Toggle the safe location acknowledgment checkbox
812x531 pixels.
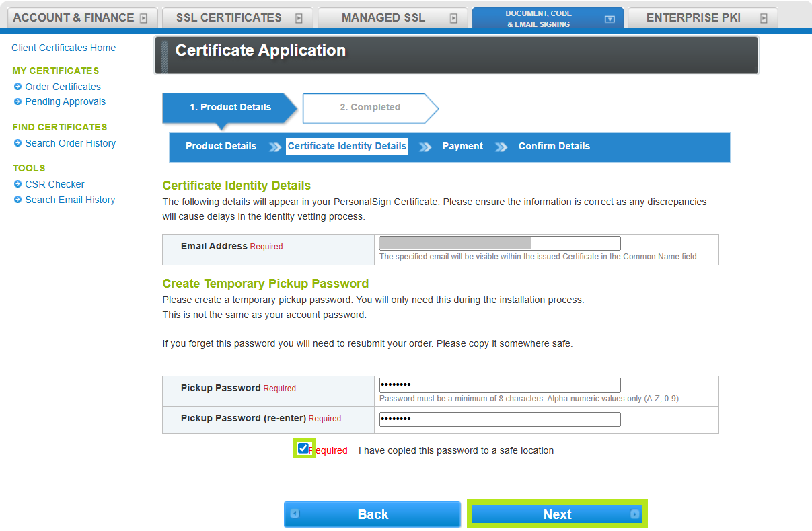pos(304,450)
